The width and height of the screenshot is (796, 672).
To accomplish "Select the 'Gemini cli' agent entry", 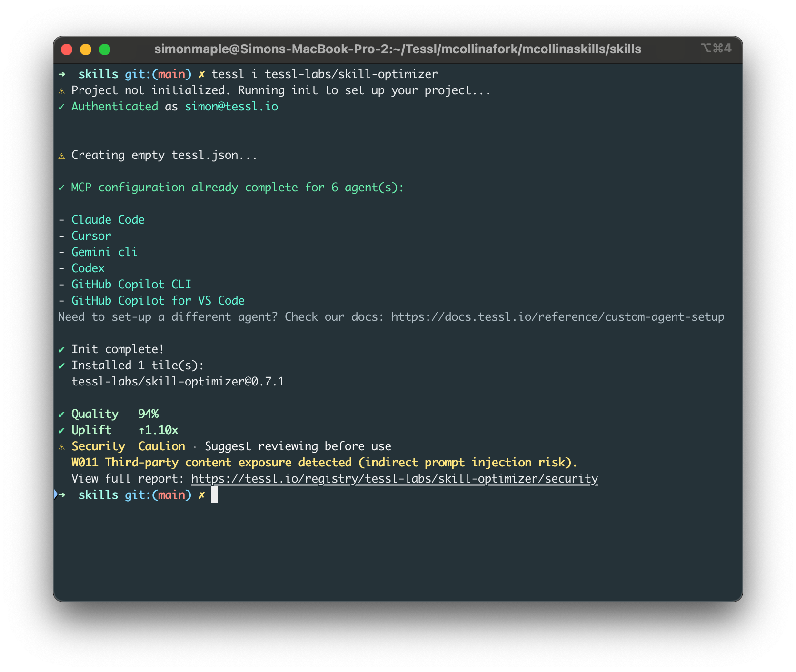I will point(104,252).
